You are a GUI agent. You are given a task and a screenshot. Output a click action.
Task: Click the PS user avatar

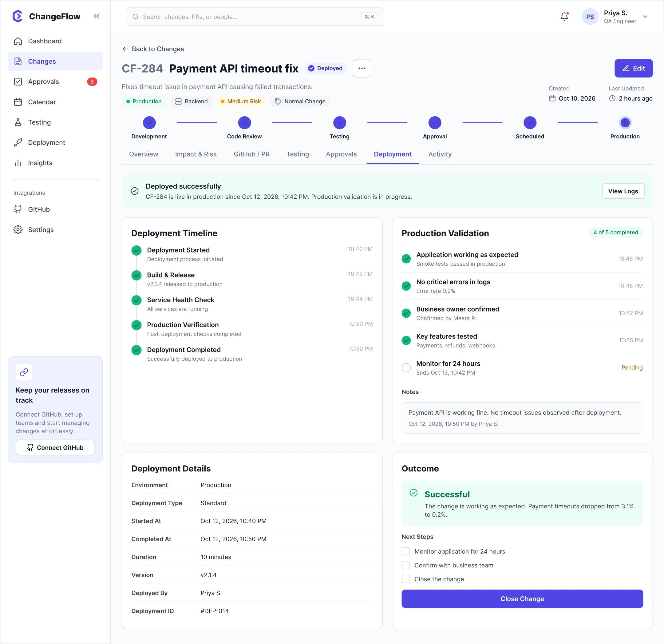point(590,17)
